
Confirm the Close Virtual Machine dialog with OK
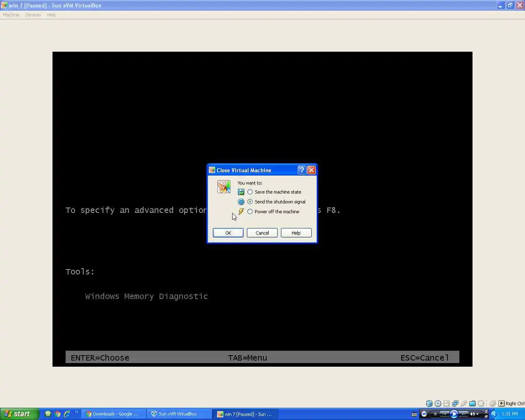pyautogui.click(x=228, y=233)
